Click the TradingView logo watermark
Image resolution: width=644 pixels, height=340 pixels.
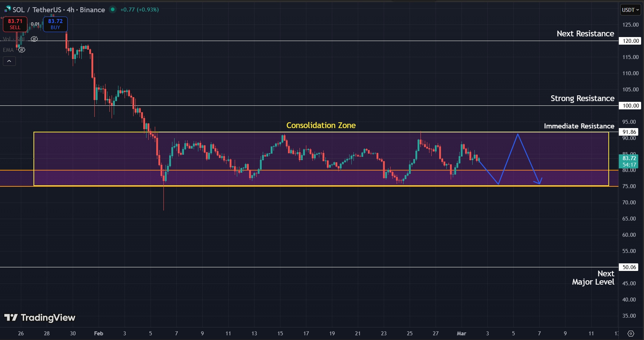point(40,318)
